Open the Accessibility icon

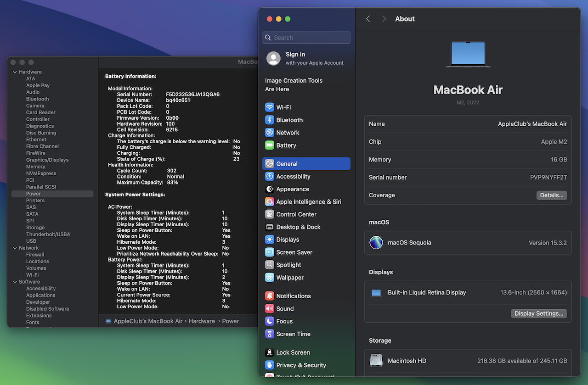tap(270, 176)
